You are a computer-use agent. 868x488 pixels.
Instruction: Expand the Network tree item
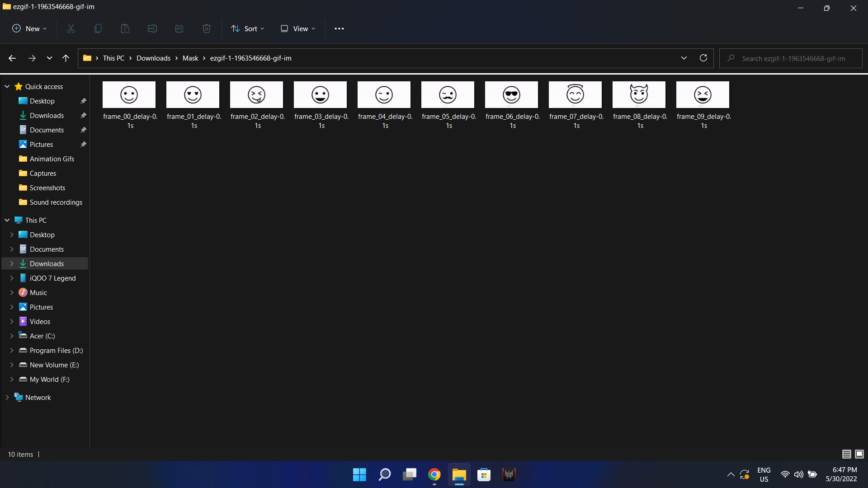7,397
